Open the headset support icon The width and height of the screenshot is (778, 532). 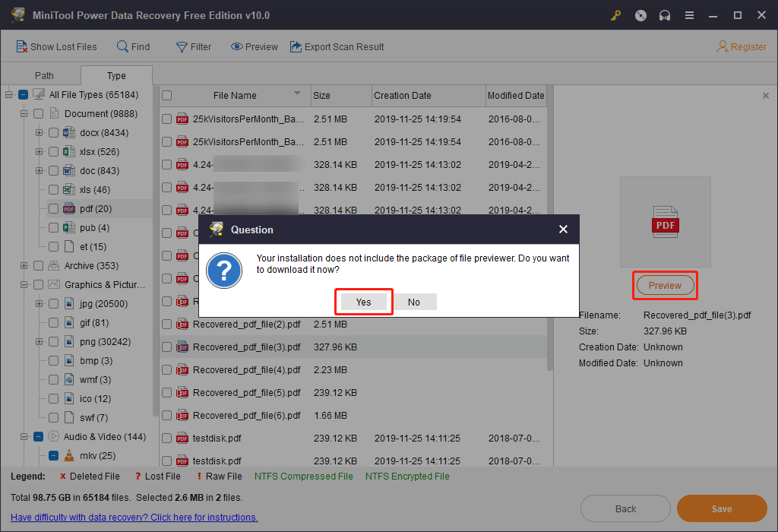665,15
